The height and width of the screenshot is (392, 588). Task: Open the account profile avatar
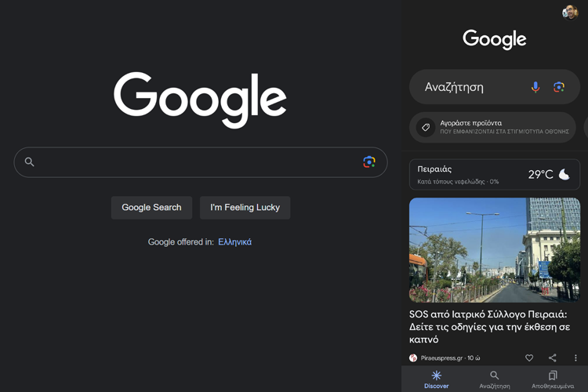tap(570, 13)
